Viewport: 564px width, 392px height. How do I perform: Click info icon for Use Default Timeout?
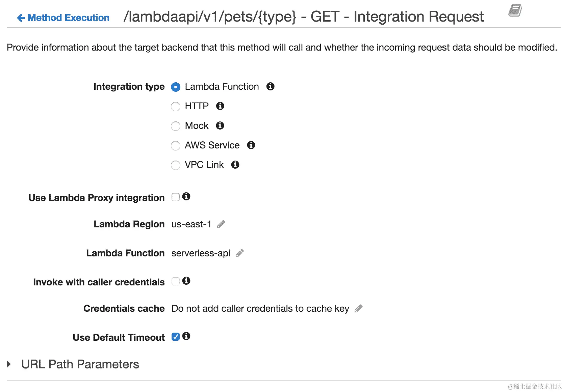pos(186,336)
